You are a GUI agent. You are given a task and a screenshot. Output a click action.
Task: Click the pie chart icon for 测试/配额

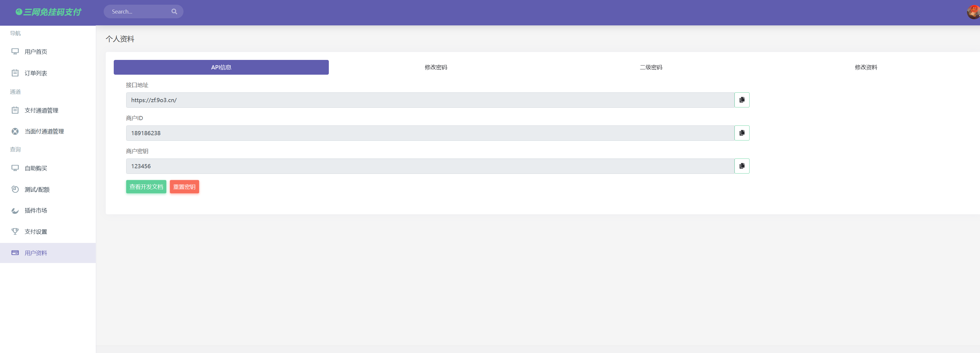tap(15, 189)
